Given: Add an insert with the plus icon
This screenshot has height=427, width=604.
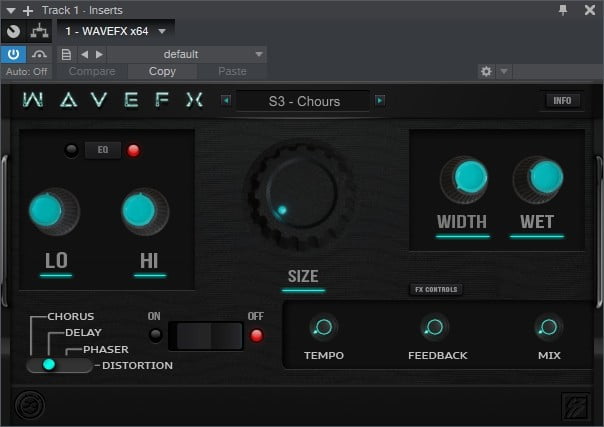Looking at the screenshot, I should (x=28, y=10).
